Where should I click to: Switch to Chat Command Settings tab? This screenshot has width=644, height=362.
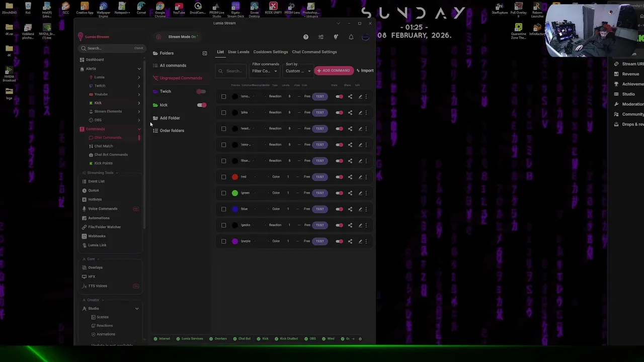point(314,52)
